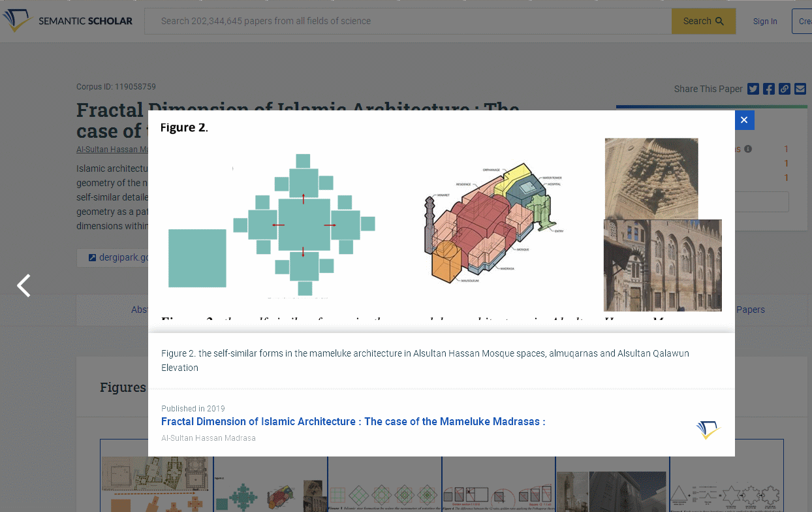Focus the paper search field
Screen dimensions: 812x512
point(408,21)
